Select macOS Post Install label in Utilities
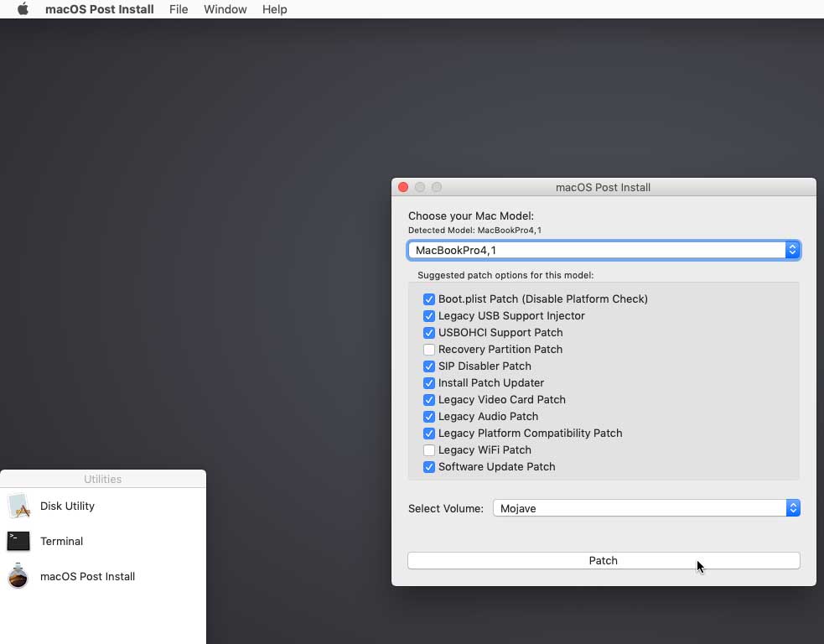 point(88,576)
